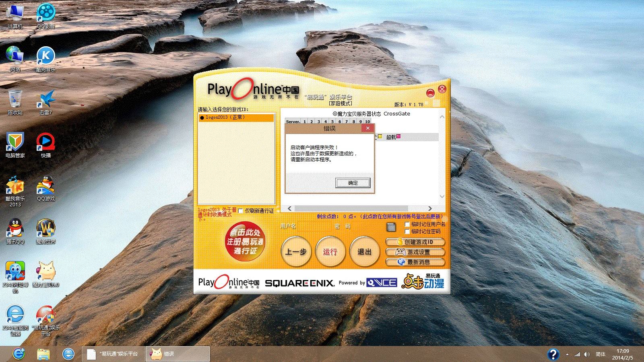644x362 pixels.
Task: Open 2345智能浏览器 desktop icon
Action: (15, 321)
